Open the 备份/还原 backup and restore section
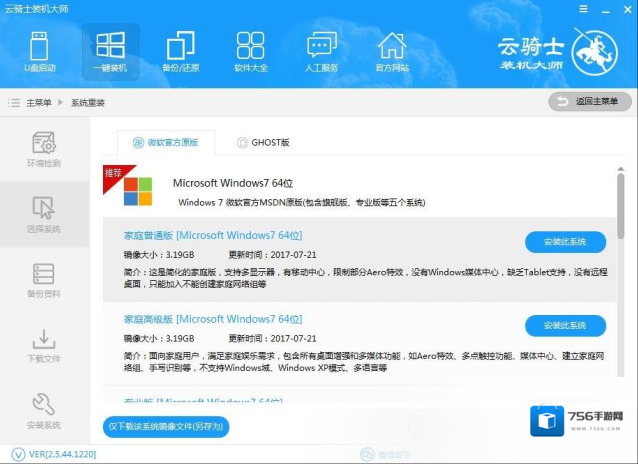This screenshot has width=638, height=464. click(x=181, y=51)
